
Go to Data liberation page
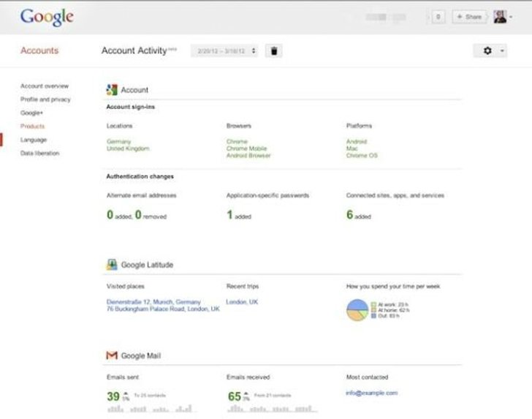(x=39, y=153)
